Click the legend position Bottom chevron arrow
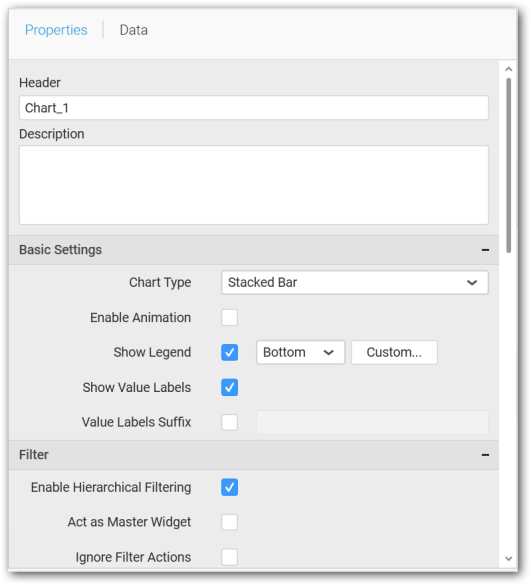 pos(328,352)
